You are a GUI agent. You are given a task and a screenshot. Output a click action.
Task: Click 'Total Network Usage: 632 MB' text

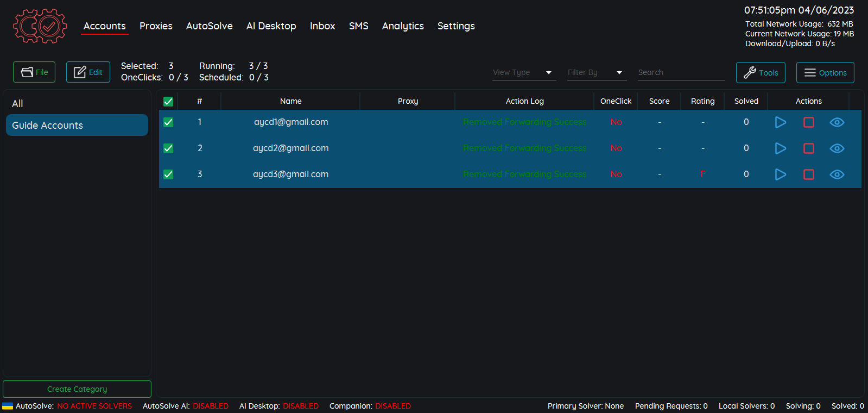click(x=799, y=24)
